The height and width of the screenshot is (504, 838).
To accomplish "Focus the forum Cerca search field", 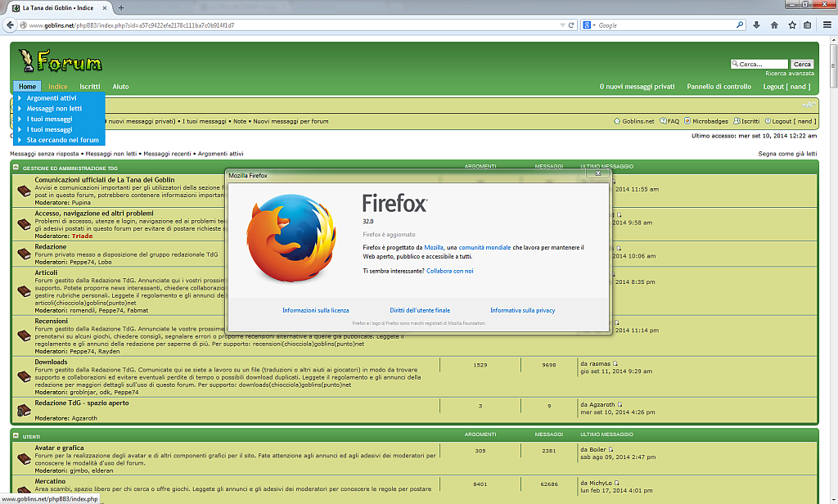I will click(759, 64).
